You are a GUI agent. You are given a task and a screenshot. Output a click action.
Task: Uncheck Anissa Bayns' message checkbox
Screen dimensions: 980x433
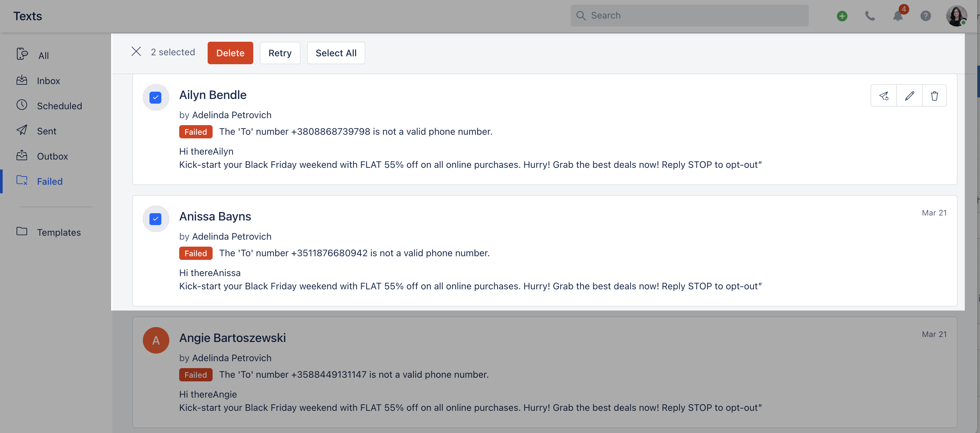click(x=155, y=219)
